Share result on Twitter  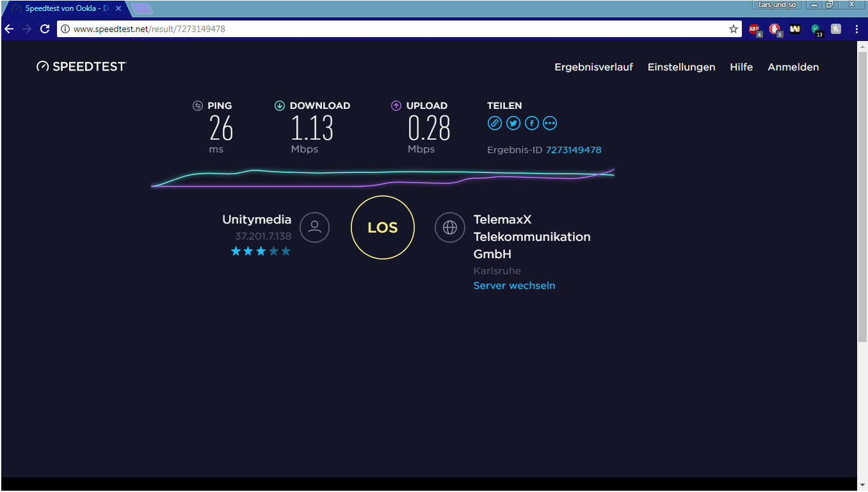513,123
